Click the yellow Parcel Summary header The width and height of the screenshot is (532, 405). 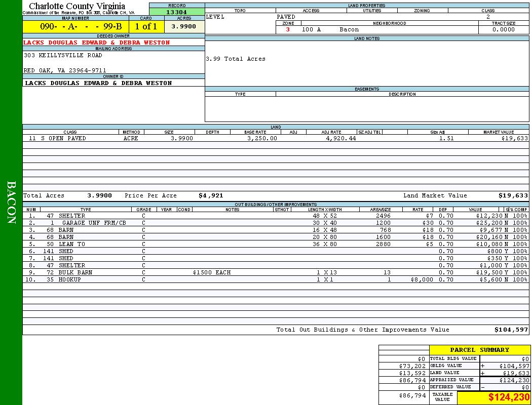tap(479, 350)
